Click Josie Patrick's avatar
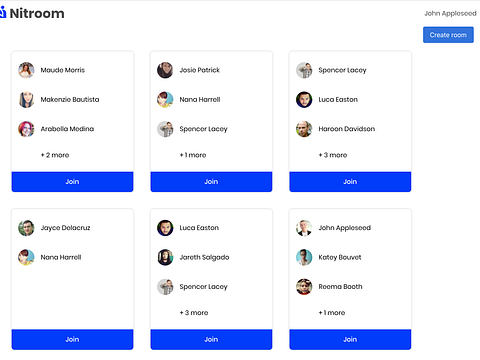This screenshot has height=360, width=480. (x=165, y=70)
